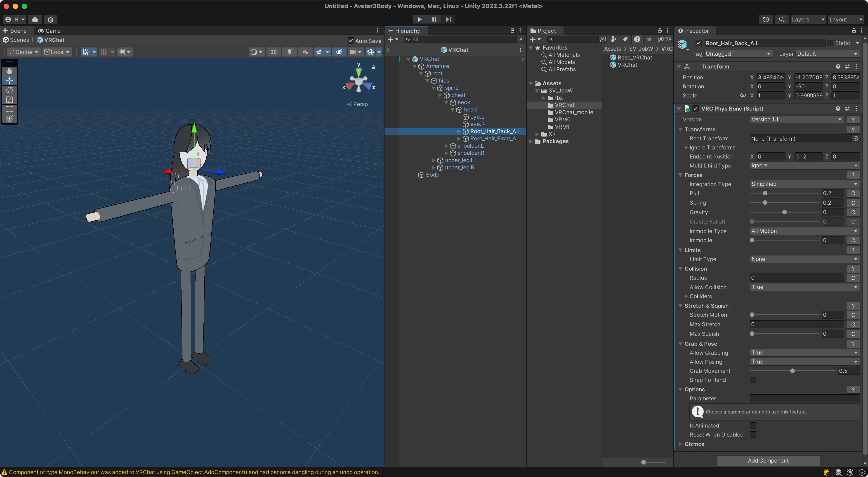Select the Transform tool in Scene tools
Image resolution: width=868 pixels, height=477 pixels.
[9, 119]
